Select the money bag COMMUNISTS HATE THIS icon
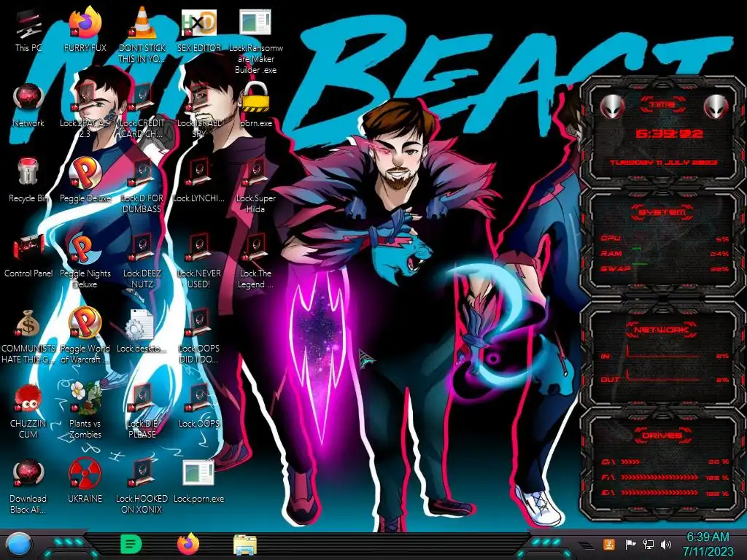Viewport: 747px width, 560px height. pyautogui.click(x=28, y=324)
